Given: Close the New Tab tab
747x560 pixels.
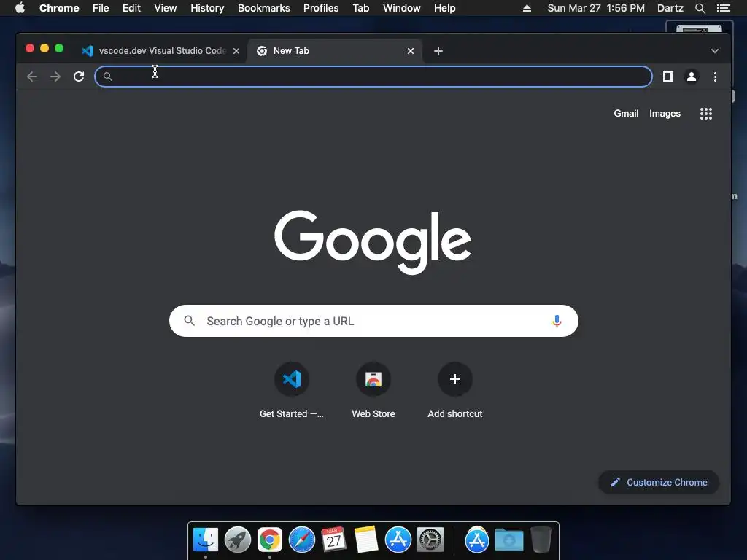Looking at the screenshot, I should pyautogui.click(x=411, y=51).
